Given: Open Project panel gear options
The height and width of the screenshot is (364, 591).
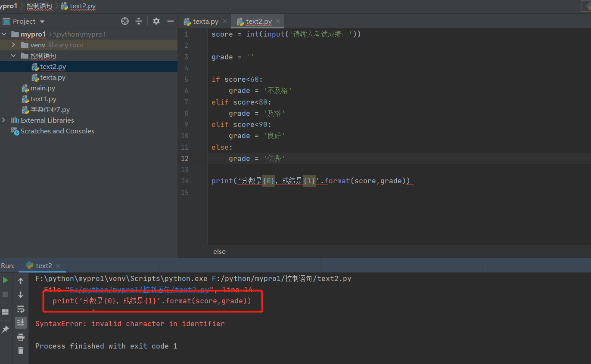Looking at the screenshot, I should pyautogui.click(x=156, y=21).
